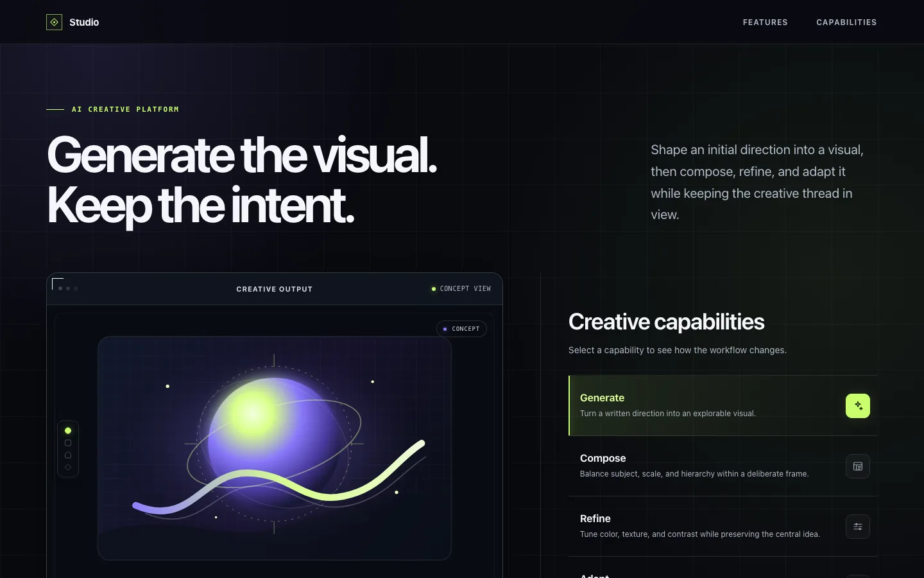Click the Generate sparkle icon
Viewport: 924px width, 578px height.
click(x=858, y=406)
